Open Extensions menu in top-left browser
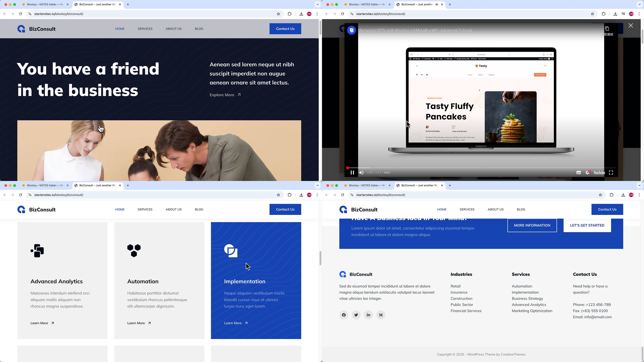This screenshot has height=362, width=644. [x=289, y=14]
